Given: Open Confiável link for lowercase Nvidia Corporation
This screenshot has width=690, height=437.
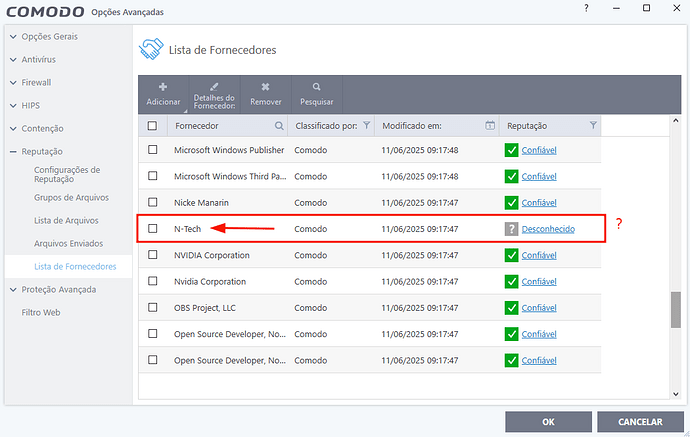Looking at the screenshot, I should coord(539,282).
